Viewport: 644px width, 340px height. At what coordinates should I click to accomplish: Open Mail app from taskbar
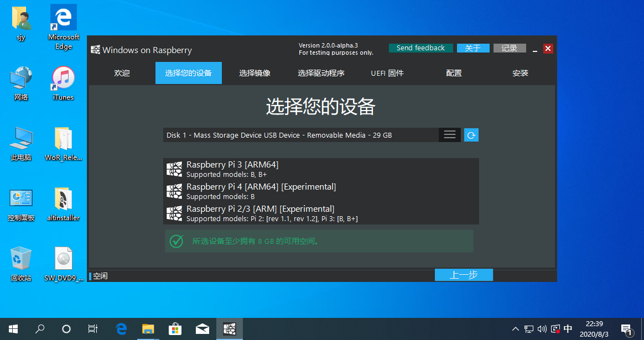click(202, 329)
